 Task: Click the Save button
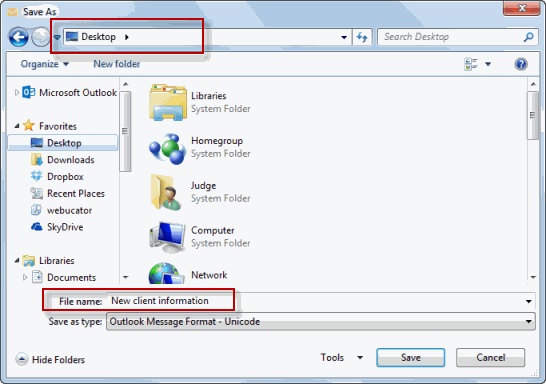pos(411,358)
